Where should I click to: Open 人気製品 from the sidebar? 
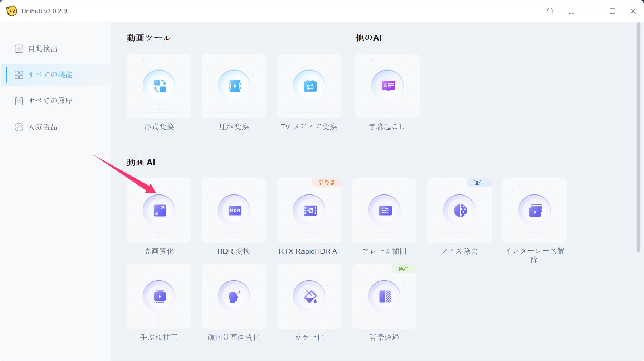[43, 127]
